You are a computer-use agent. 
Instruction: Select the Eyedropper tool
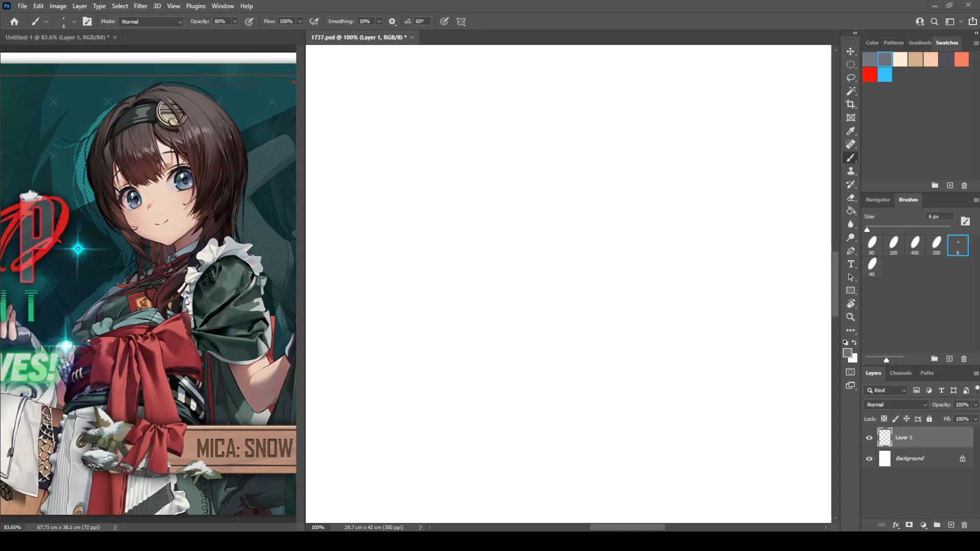[850, 131]
